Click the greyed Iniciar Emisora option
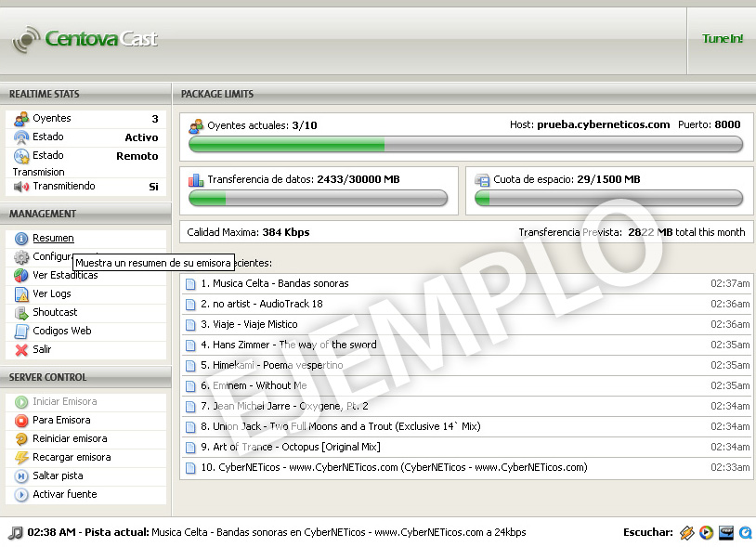 65,401
